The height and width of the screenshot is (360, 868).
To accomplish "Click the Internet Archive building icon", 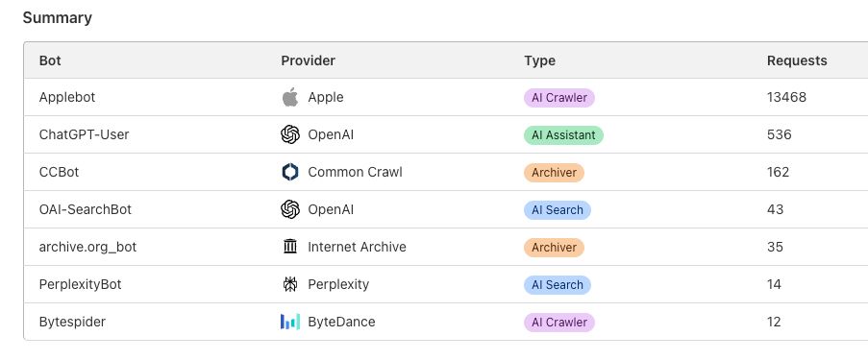I will (x=290, y=247).
